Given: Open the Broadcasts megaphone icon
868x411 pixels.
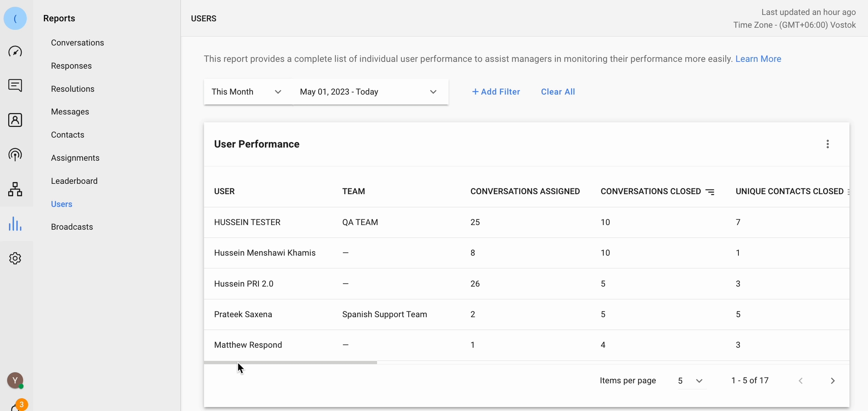Looking at the screenshot, I should tap(15, 154).
